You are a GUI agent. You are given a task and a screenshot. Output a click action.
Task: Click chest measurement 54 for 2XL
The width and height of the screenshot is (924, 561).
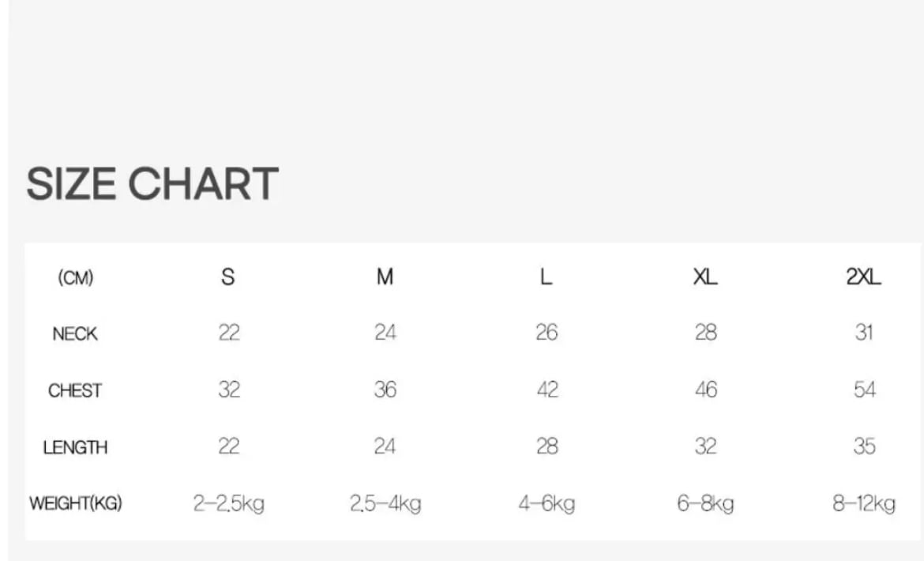click(865, 390)
